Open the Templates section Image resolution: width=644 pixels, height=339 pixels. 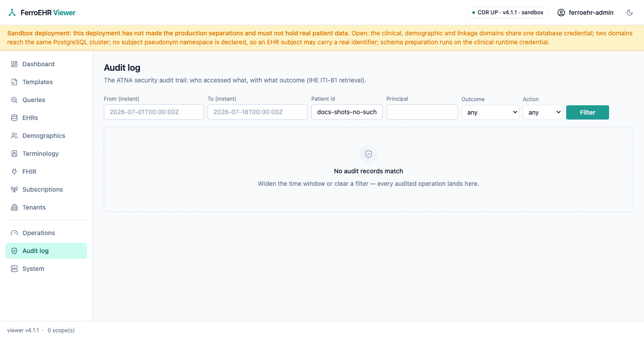point(46,82)
